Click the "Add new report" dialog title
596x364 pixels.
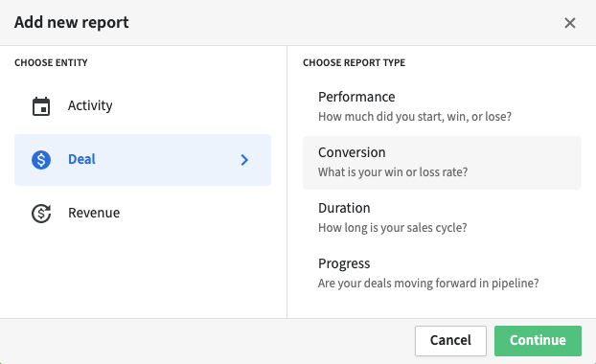[x=72, y=22]
